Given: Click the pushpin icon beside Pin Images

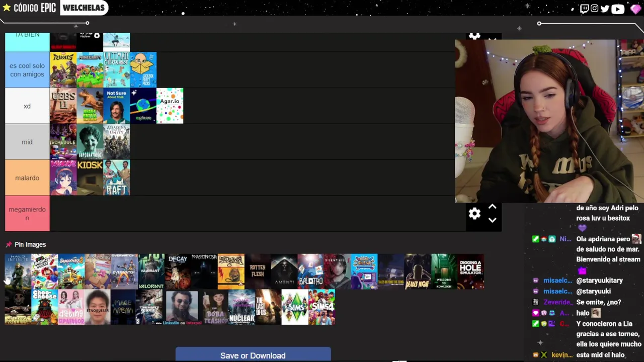Looking at the screenshot, I should click(x=9, y=244).
